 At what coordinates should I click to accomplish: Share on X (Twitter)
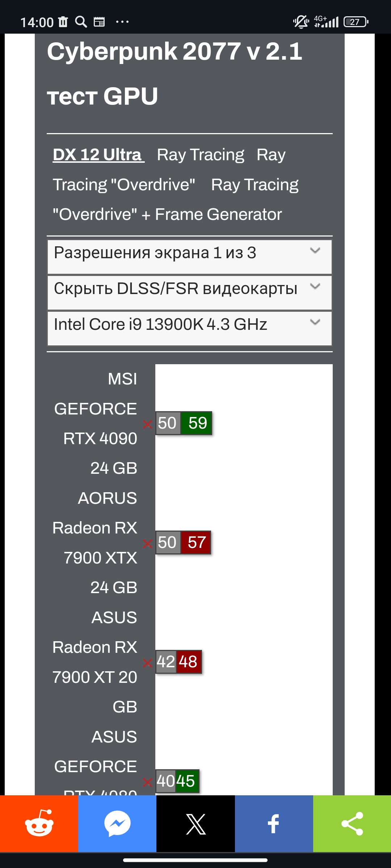[195, 824]
